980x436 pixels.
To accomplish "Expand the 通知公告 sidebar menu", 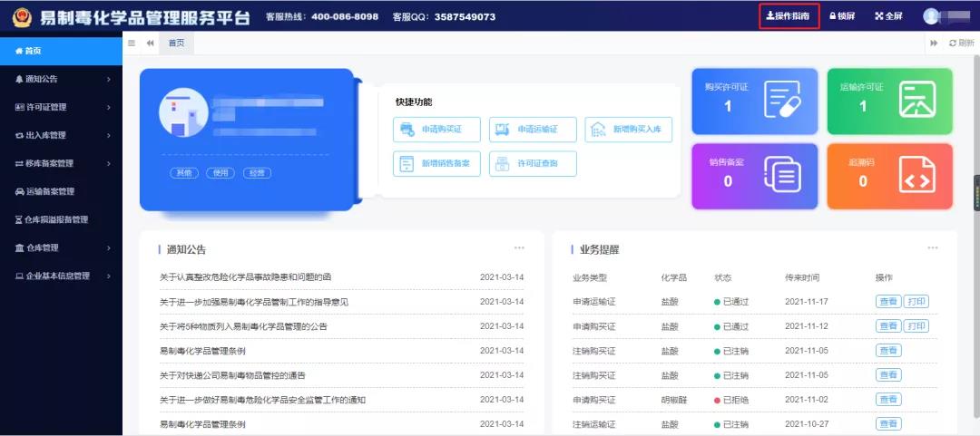I will click(x=61, y=79).
